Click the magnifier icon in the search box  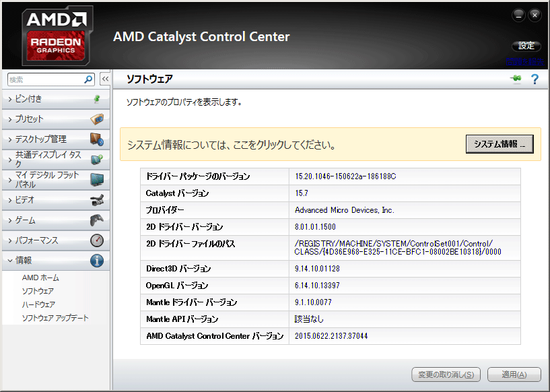tap(88, 79)
